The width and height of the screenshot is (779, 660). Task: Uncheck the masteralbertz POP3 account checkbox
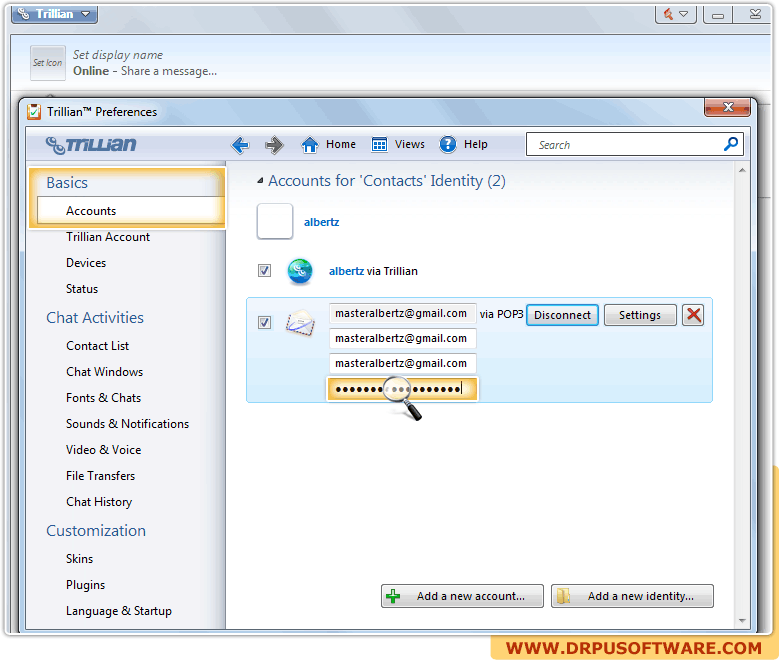pos(264,323)
